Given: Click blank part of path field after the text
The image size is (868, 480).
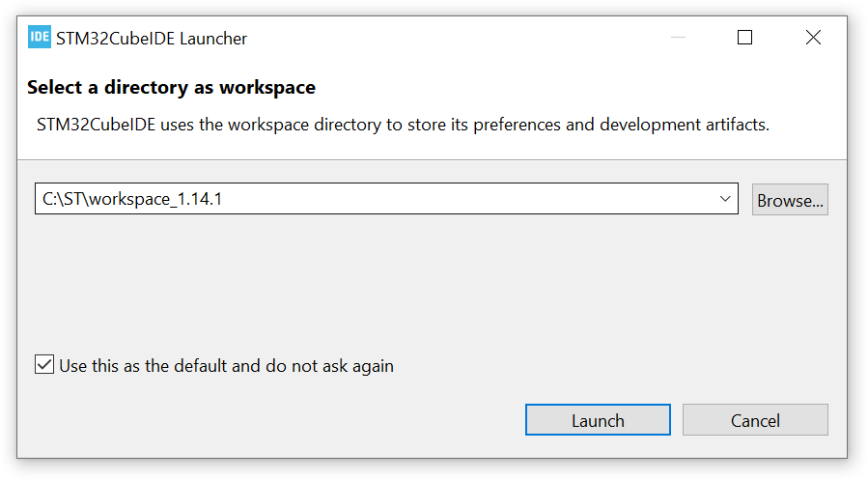Looking at the screenshot, I should tap(483, 199).
